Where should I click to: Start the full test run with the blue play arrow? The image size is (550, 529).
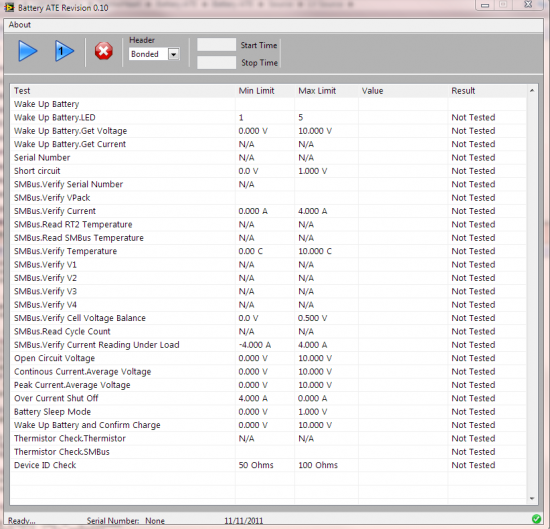[x=28, y=51]
